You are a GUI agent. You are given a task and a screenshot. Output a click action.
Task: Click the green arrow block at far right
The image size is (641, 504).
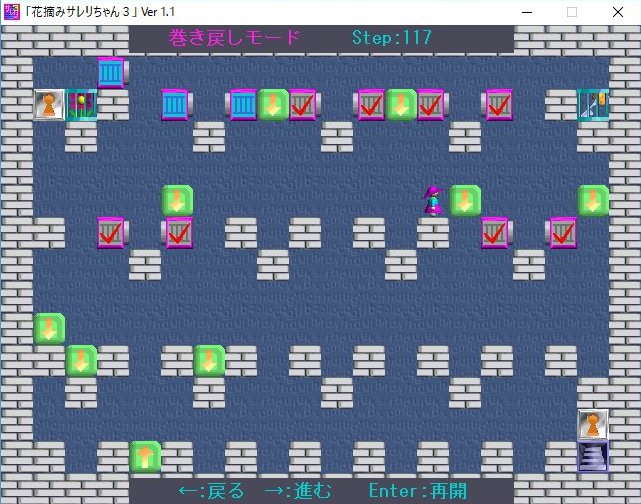click(x=593, y=200)
